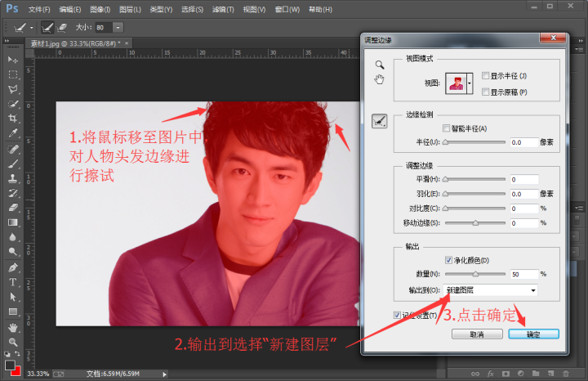Select the Eyedropper tool in left toolbar
Image resolution: width=588 pixels, height=381 pixels.
13,132
